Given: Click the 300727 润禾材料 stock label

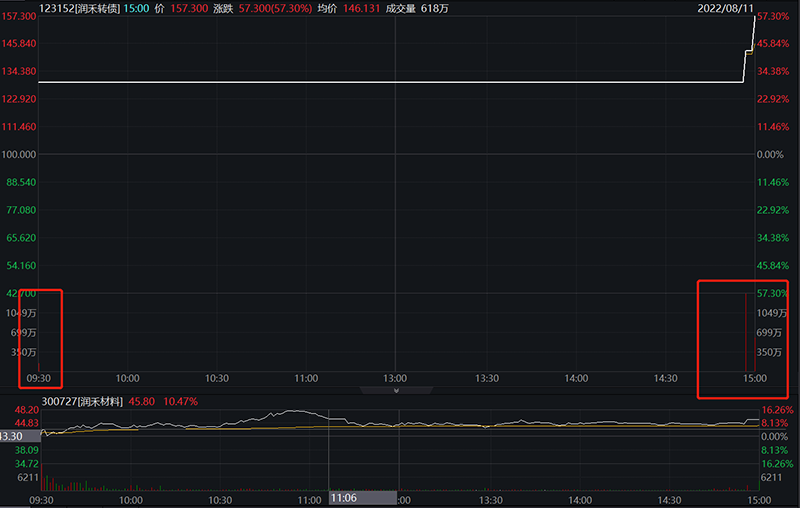Looking at the screenshot, I should 83,401.
